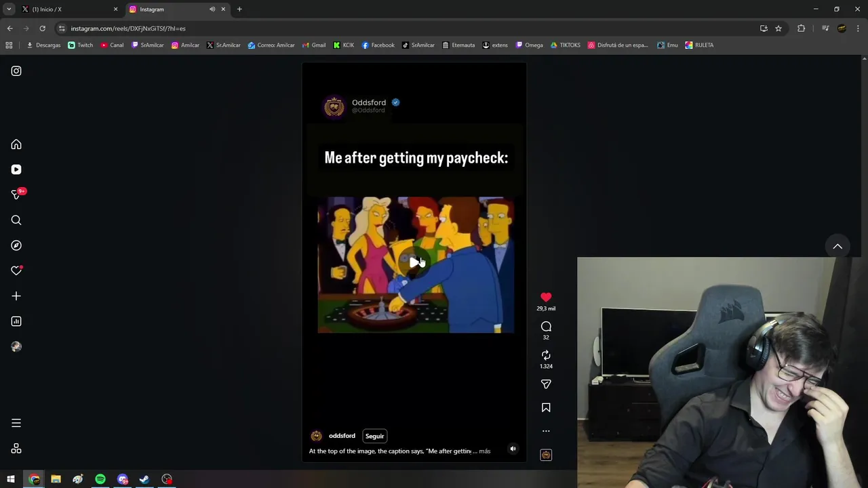Viewport: 868px width, 488px height.
Task: Toggle reel sound with speaker icon
Action: (x=513, y=449)
